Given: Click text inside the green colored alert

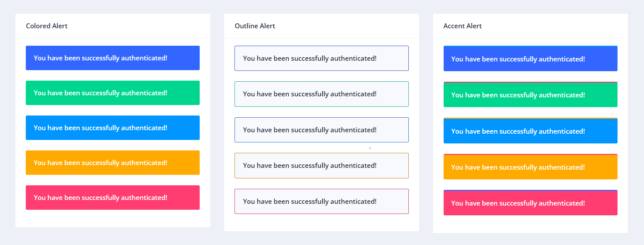Looking at the screenshot, I should tap(100, 93).
